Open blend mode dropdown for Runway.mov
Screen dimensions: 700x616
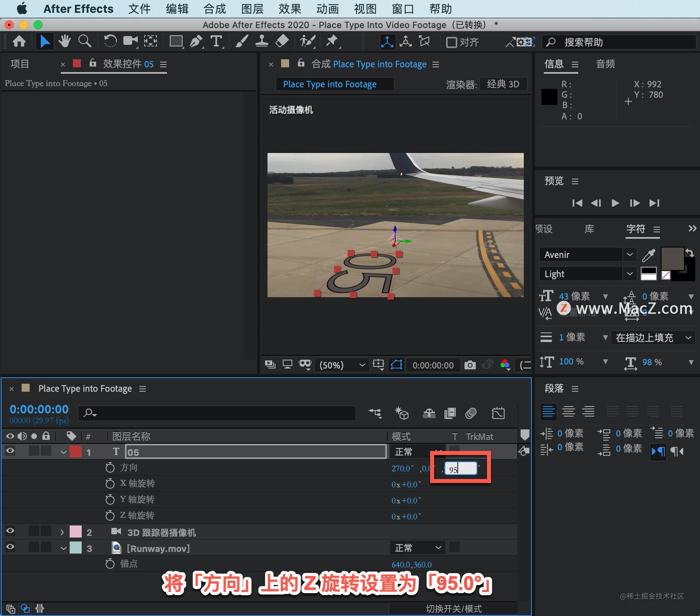(417, 548)
